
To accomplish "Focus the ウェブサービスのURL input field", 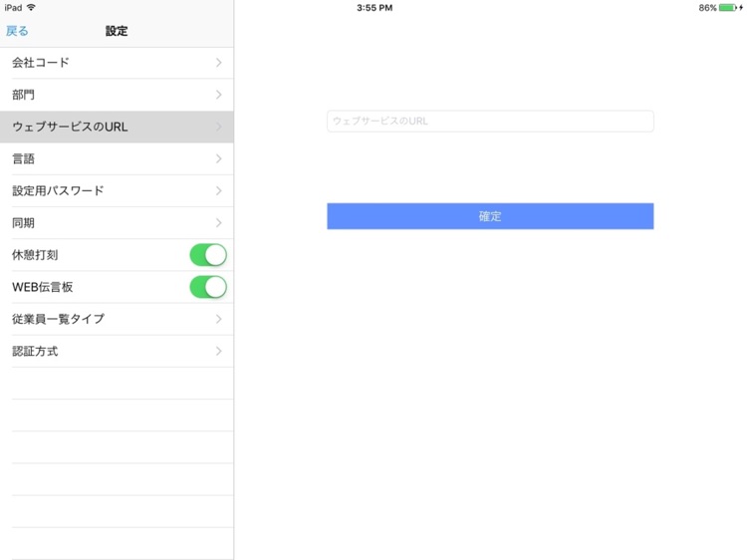I will click(490, 121).
